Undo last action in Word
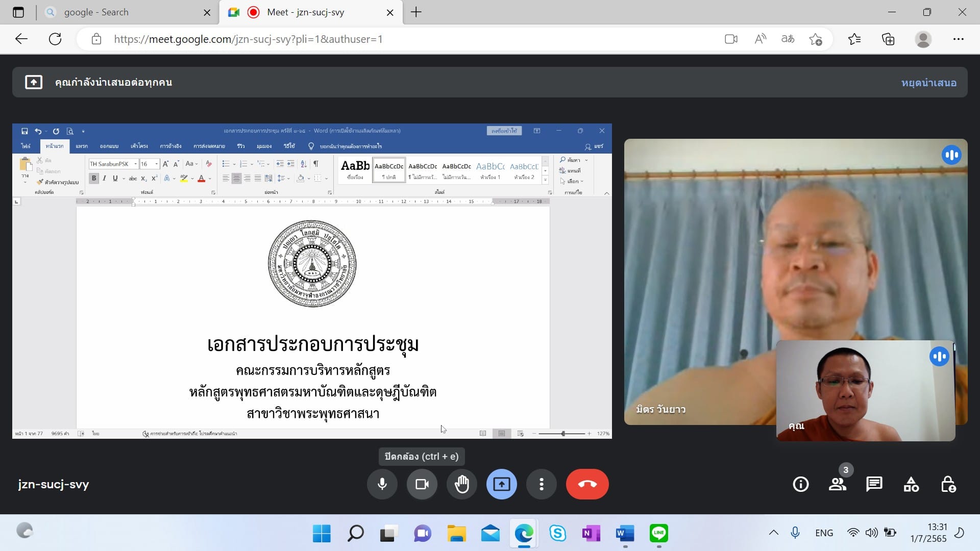980x551 pixels. coord(38,131)
